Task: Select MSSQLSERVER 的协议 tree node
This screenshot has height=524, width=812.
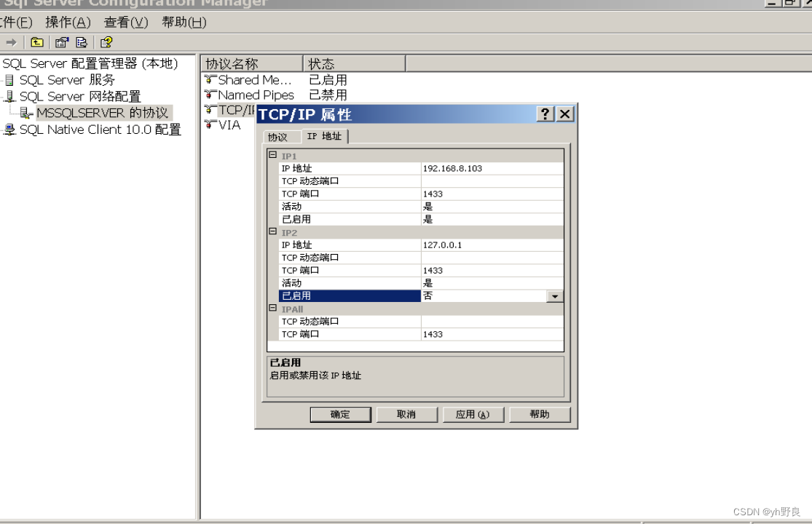Action: pyautogui.click(x=102, y=113)
